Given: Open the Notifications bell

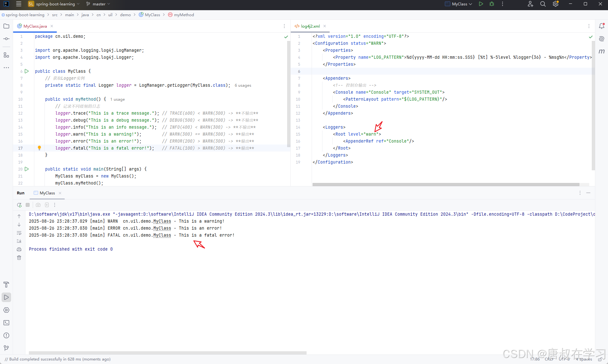Looking at the screenshot, I should [x=602, y=26].
